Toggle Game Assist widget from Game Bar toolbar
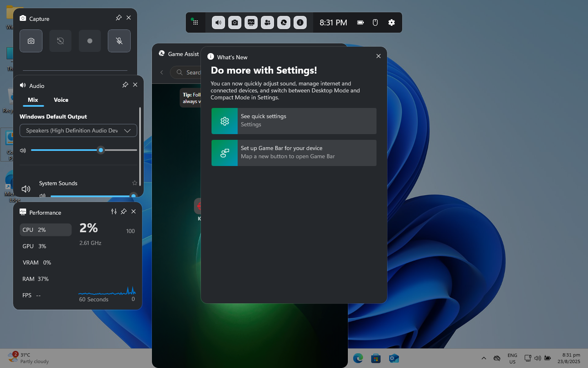 [284, 22]
